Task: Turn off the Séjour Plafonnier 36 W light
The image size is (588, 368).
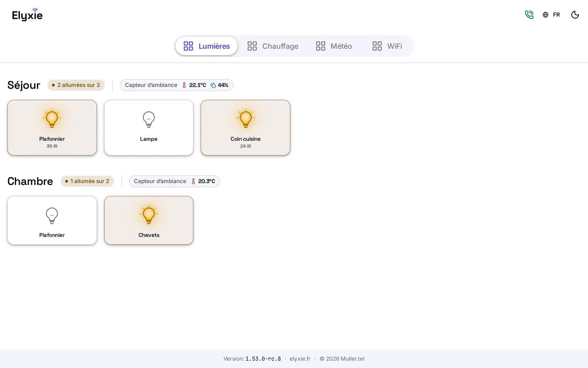Action: coord(52,128)
